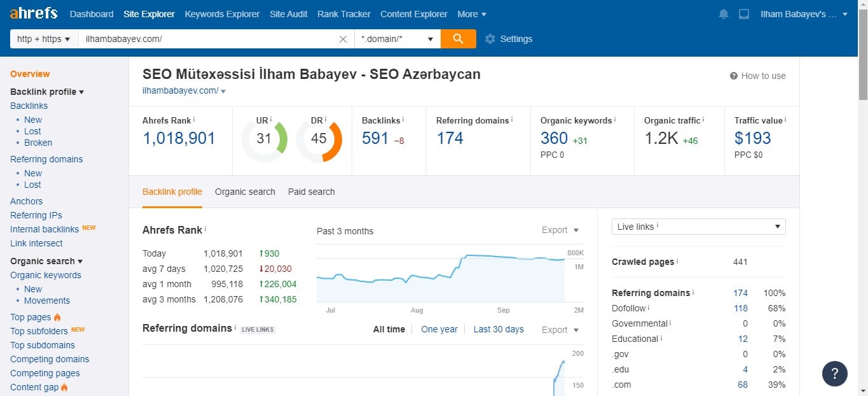
Task: Click info icon next to Backlinks metric
Action: [x=403, y=119]
